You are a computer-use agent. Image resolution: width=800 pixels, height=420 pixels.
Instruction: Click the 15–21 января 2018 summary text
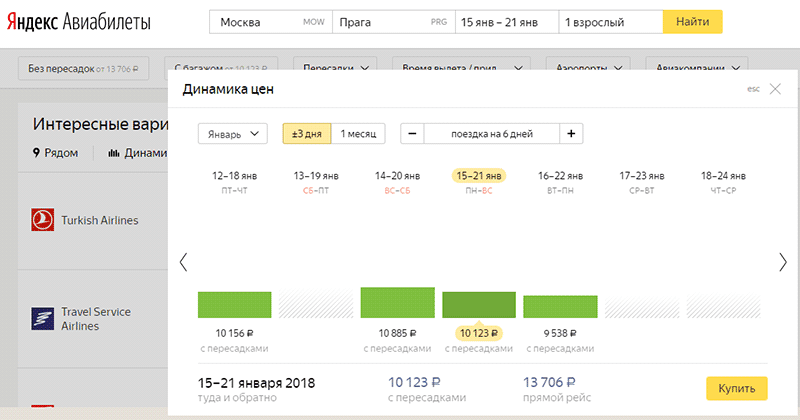(x=256, y=383)
